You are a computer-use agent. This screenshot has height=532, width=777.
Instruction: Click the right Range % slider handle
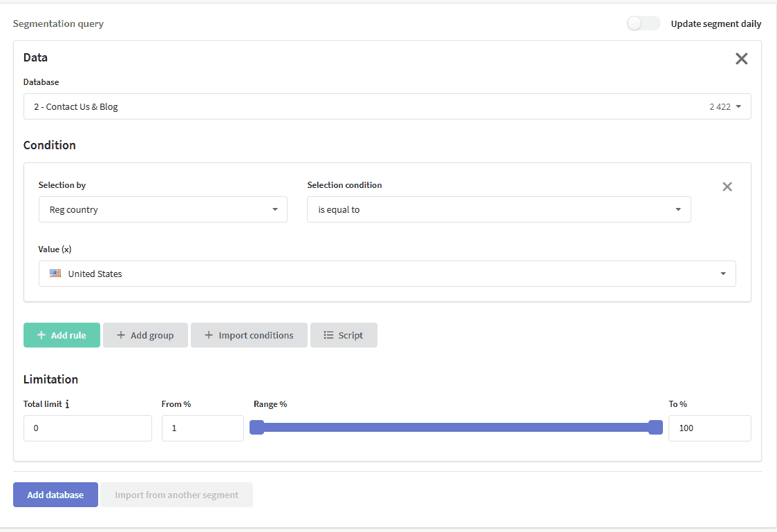point(655,428)
